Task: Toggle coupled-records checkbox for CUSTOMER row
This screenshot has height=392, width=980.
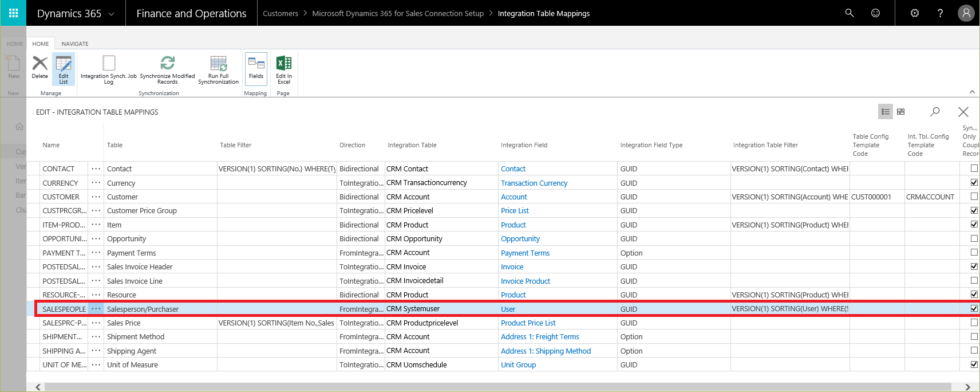Action: (x=974, y=196)
